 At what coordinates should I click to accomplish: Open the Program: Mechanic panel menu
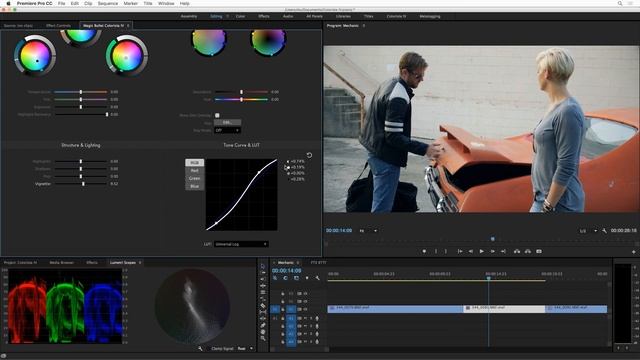(364, 25)
